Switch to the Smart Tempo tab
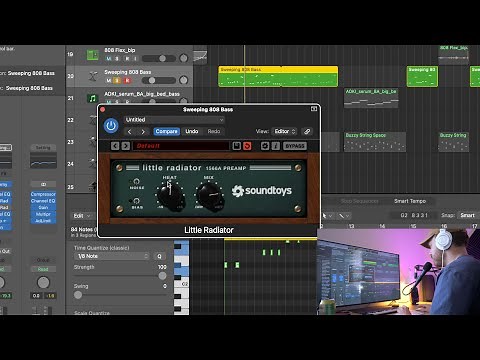Viewport: 480px width, 360px height. point(410,201)
